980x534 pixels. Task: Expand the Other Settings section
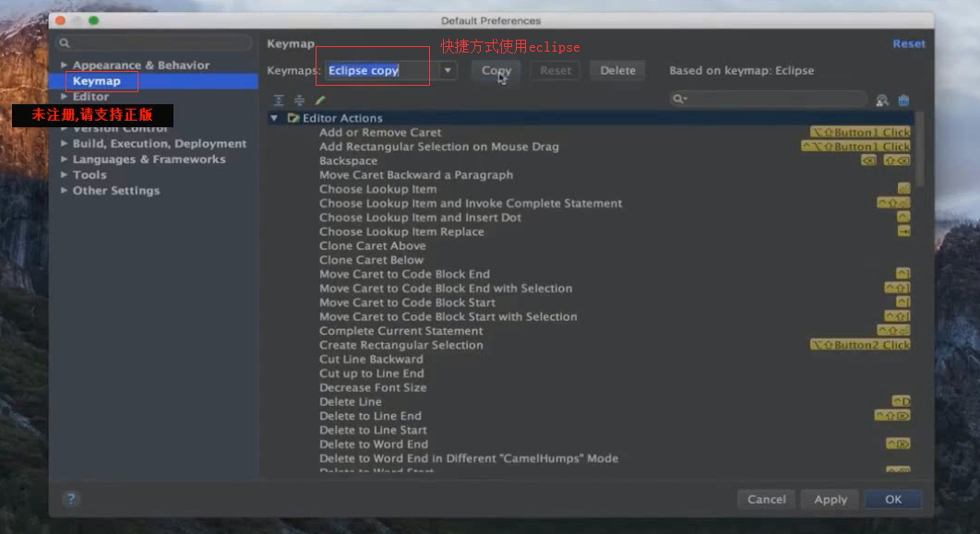(64, 191)
